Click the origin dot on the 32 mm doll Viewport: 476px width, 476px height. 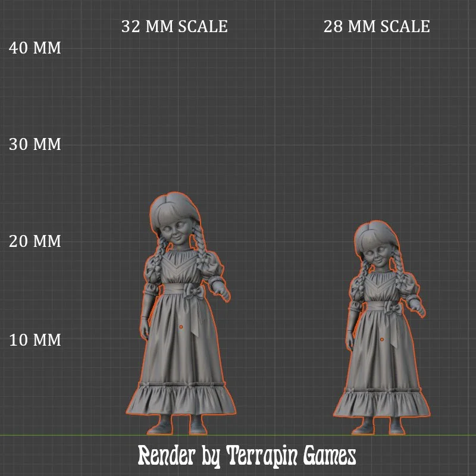point(181,327)
